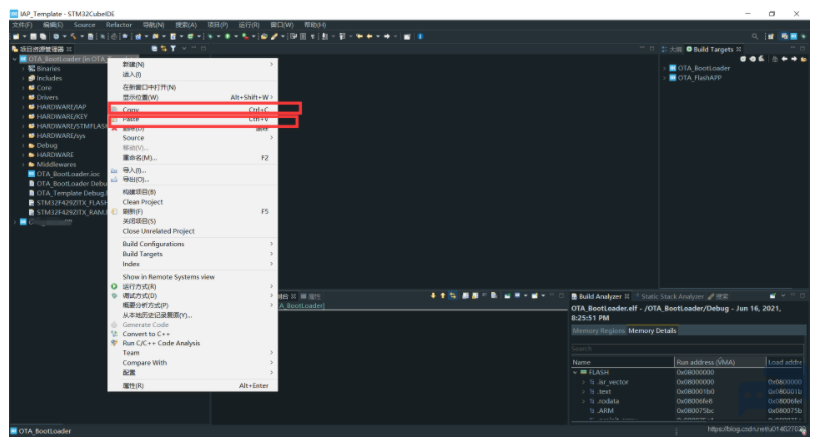Click back arrow in Build Targets toolbar
This screenshot has width=817, height=445.
point(785,59)
